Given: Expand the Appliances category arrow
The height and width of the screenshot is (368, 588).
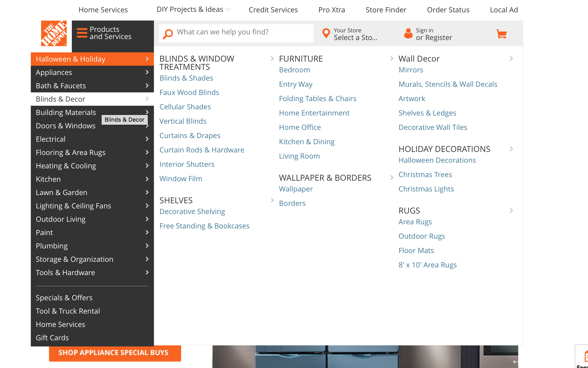Looking at the screenshot, I should tap(147, 72).
